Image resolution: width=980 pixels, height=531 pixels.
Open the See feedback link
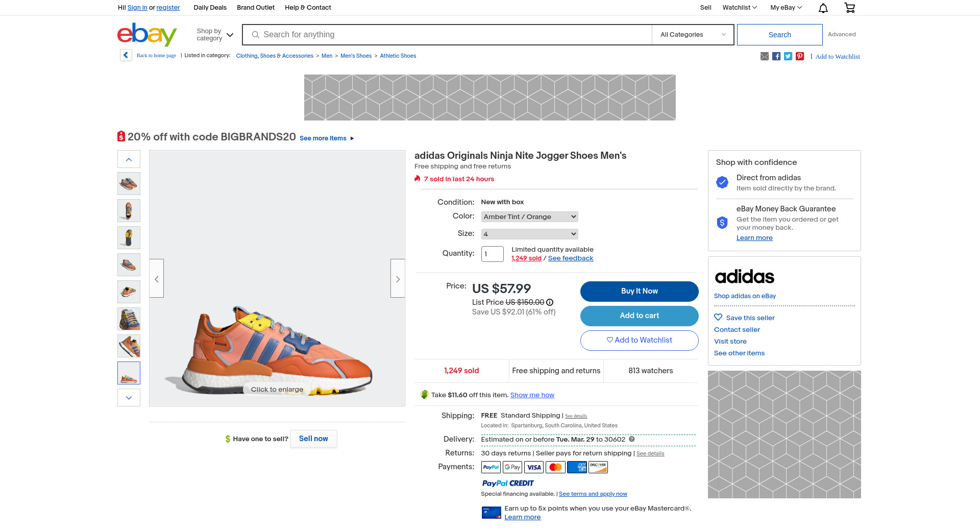point(570,258)
